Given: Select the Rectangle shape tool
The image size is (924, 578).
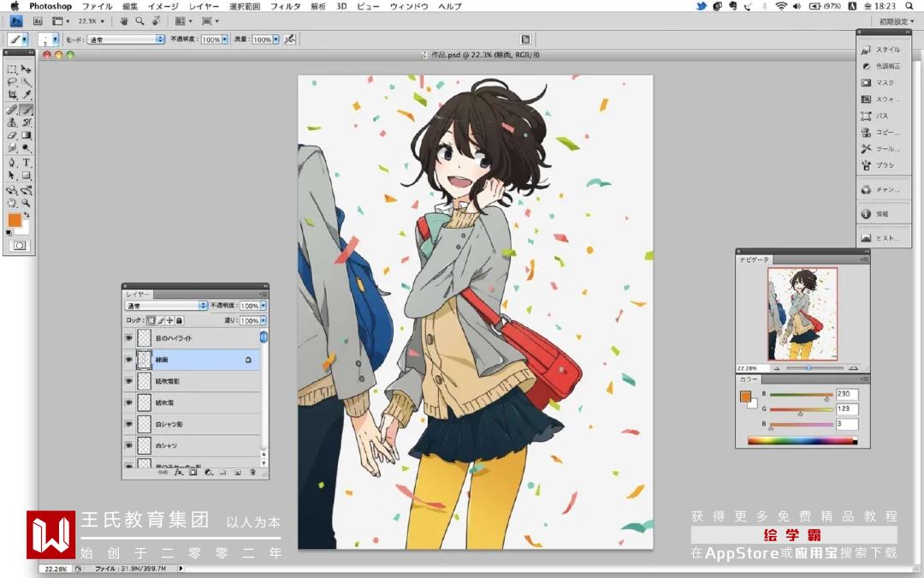Looking at the screenshot, I should pyautogui.click(x=26, y=176).
